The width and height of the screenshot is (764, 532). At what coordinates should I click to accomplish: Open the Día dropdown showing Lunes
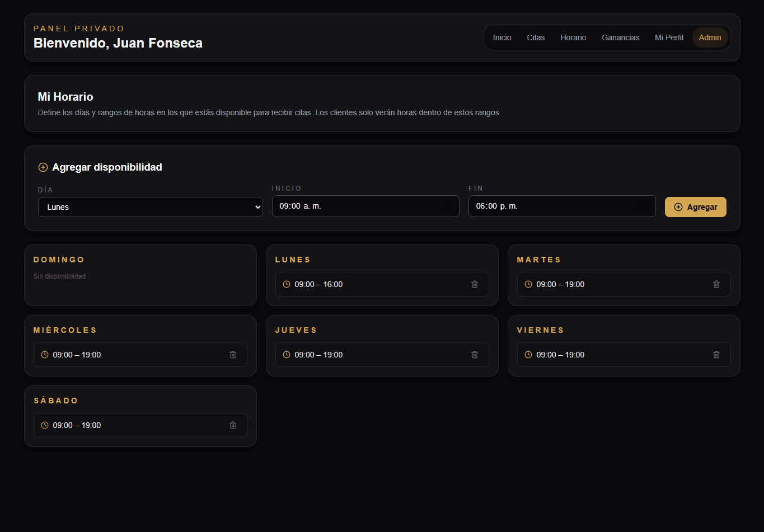[x=151, y=207]
